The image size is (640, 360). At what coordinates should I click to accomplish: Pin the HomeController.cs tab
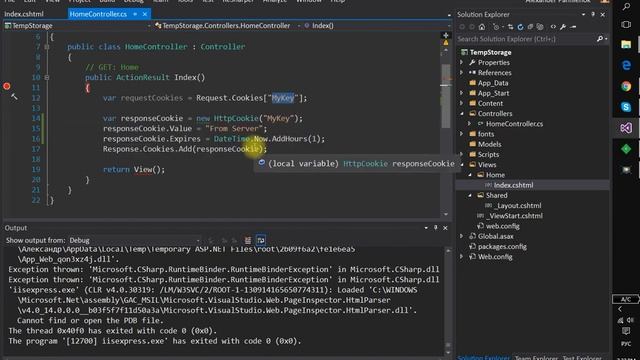coord(135,14)
